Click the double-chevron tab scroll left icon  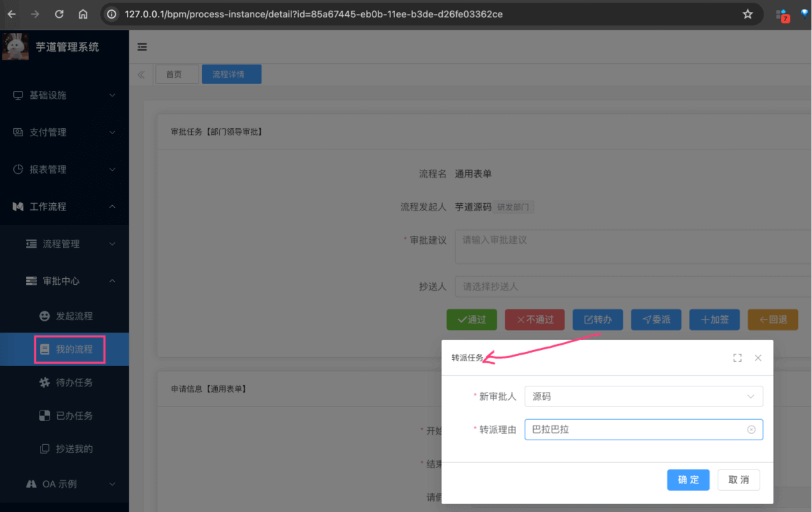pos(141,74)
